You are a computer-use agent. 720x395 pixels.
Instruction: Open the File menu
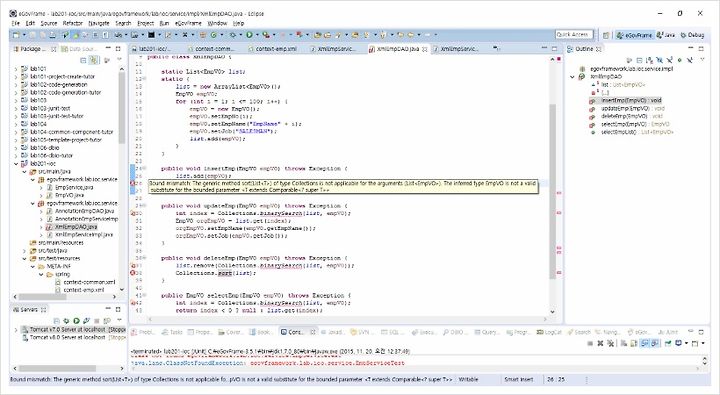[x=16, y=23]
